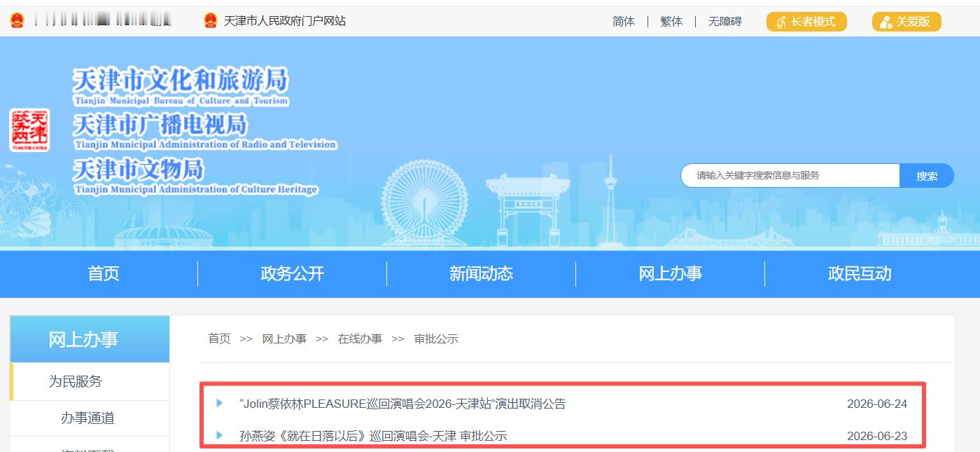Go to 审批公示 in the breadcrumb
This screenshot has height=452, width=980.
click(436, 338)
